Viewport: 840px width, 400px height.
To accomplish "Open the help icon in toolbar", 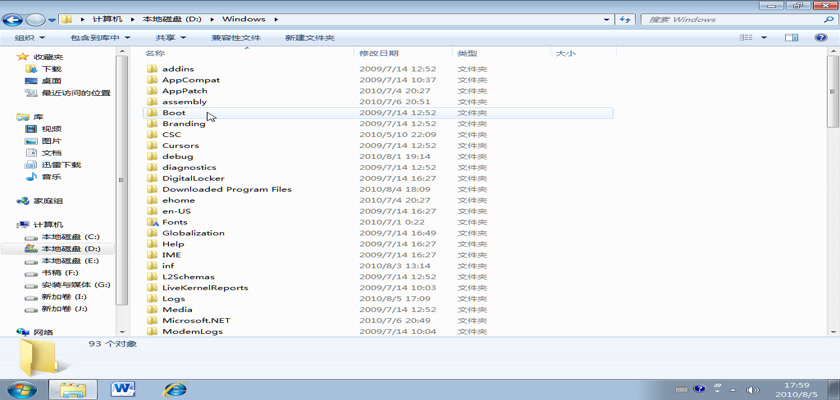I will click(x=820, y=38).
